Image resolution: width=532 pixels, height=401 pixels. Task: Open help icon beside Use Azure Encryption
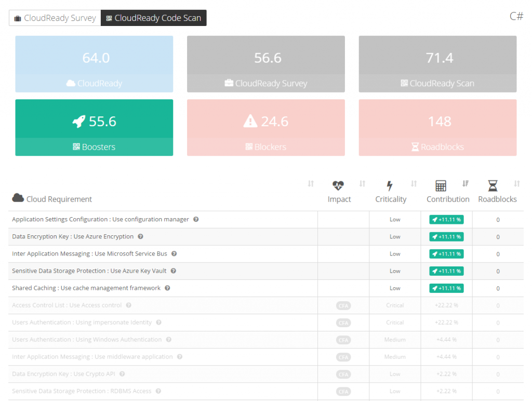[x=140, y=236]
